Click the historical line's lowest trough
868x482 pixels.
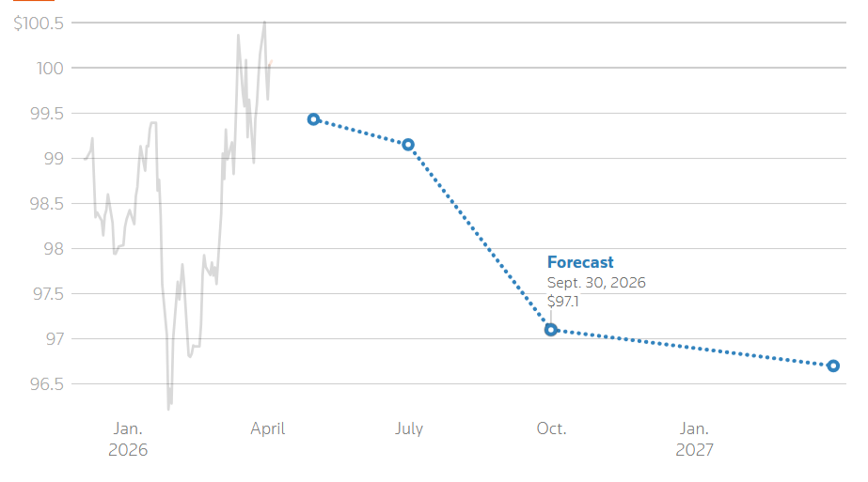[x=168, y=409]
